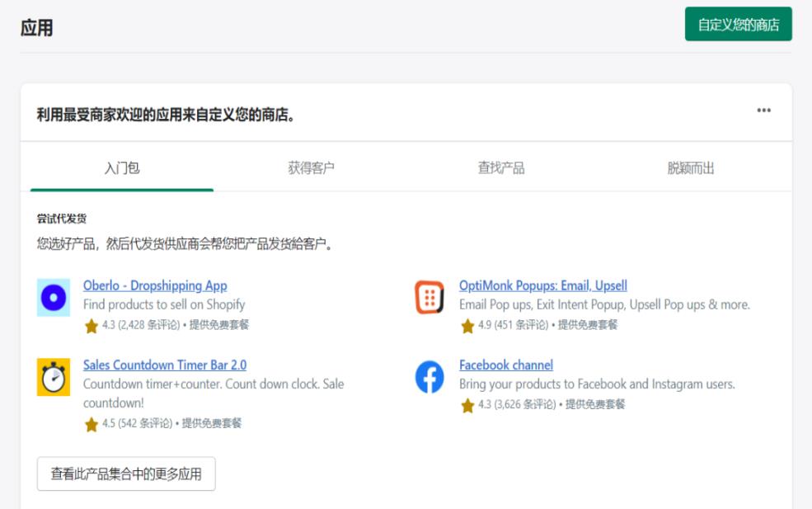The width and height of the screenshot is (812, 509).
Task: Click the Oberlo app icon
Action: [x=54, y=298]
